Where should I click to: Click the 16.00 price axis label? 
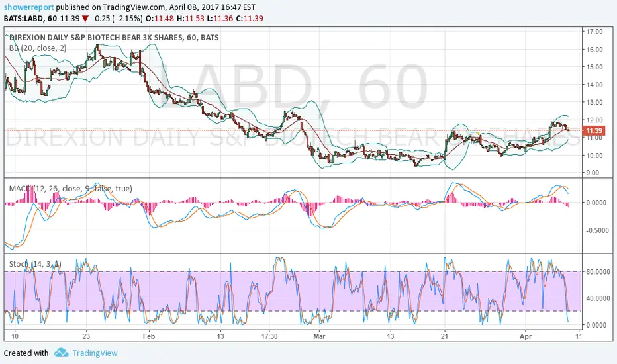pos(594,49)
